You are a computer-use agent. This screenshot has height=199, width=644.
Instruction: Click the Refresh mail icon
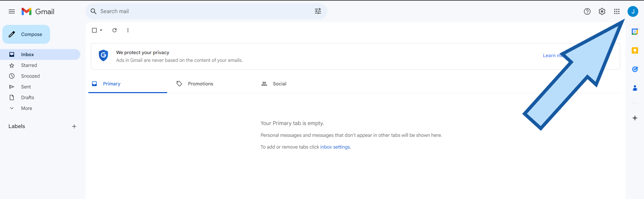pyautogui.click(x=114, y=30)
